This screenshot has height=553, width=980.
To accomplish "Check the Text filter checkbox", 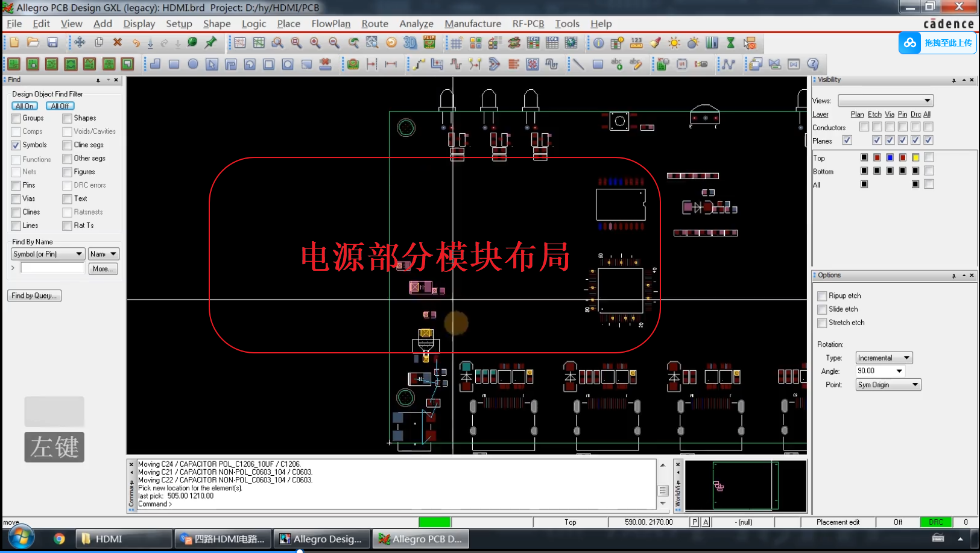I will 68,199.
